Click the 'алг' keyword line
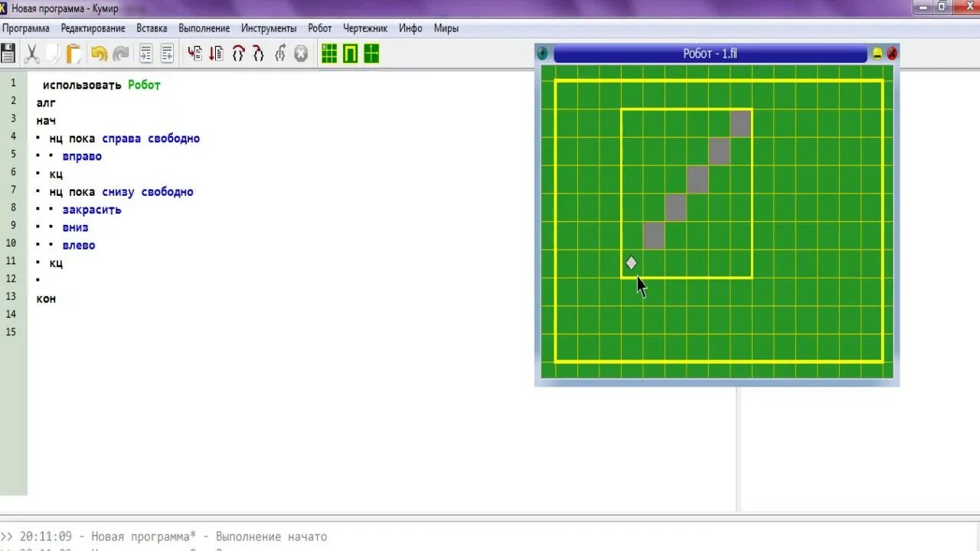The width and height of the screenshot is (980, 551). pyautogui.click(x=46, y=103)
